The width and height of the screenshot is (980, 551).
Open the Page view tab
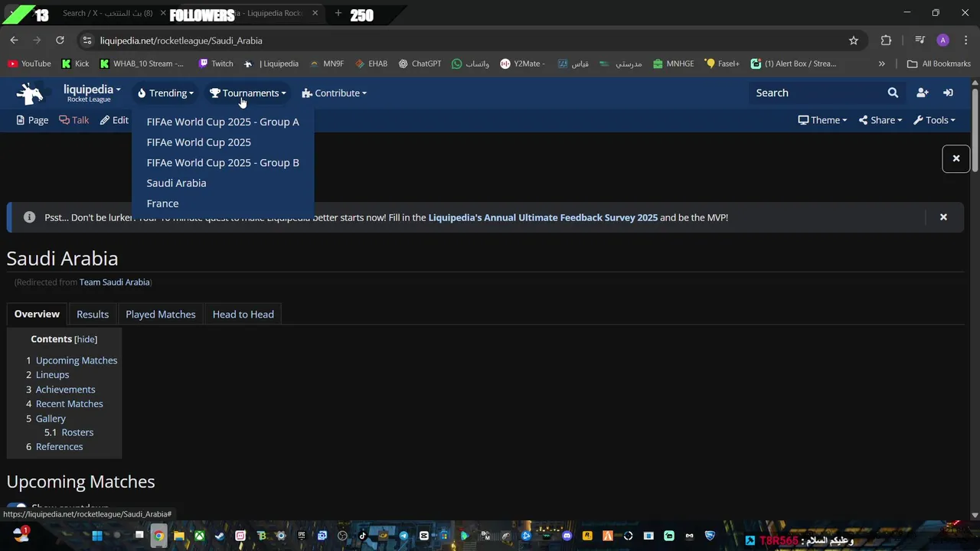point(32,120)
